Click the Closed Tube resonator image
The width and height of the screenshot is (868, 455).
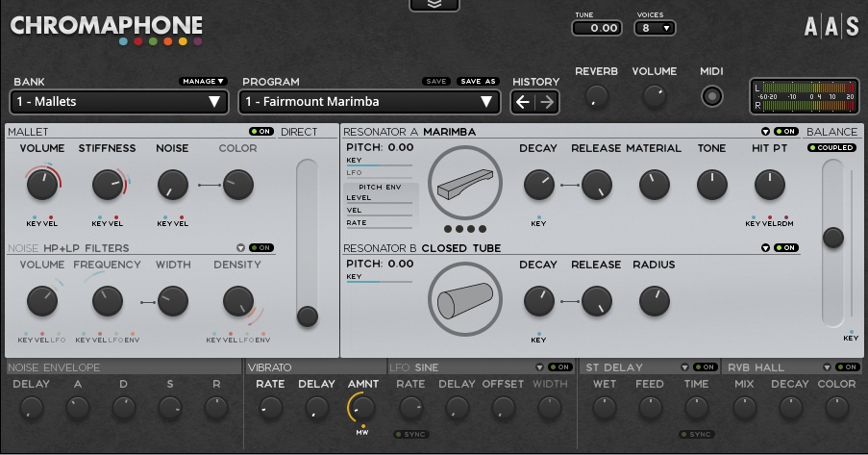coord(465,300)
